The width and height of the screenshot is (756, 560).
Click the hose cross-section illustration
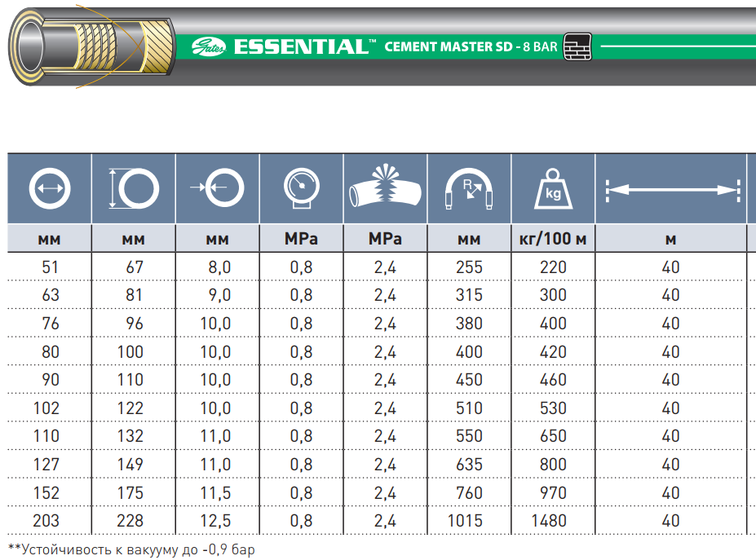coord(91,46)
